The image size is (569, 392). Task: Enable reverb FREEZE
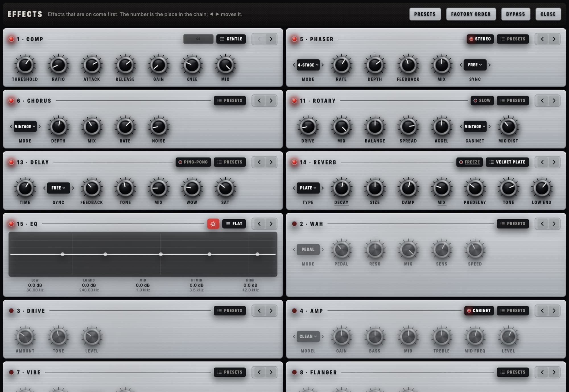(469, 162)
